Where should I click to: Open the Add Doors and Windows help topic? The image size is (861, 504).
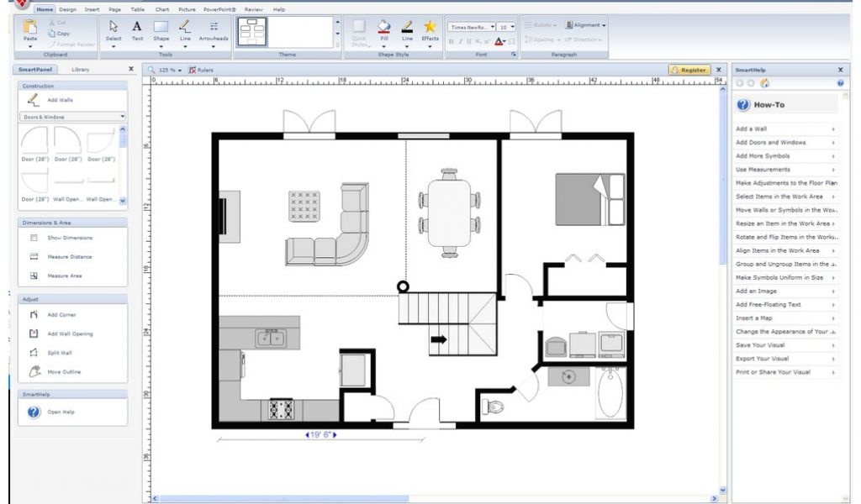click(771, 143)
